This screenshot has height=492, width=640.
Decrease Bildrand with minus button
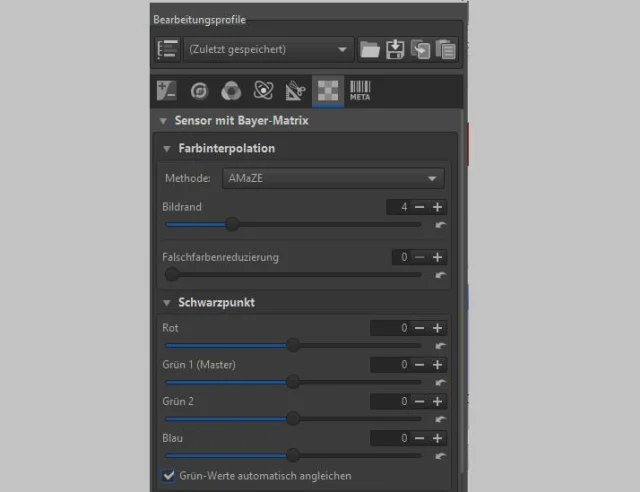[x=419, y=207]
